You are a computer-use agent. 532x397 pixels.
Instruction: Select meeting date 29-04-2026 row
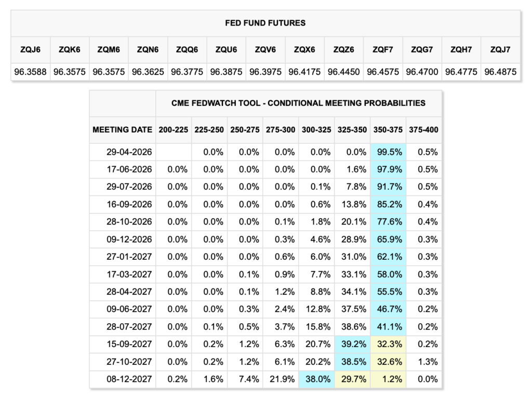click(123, 152)
